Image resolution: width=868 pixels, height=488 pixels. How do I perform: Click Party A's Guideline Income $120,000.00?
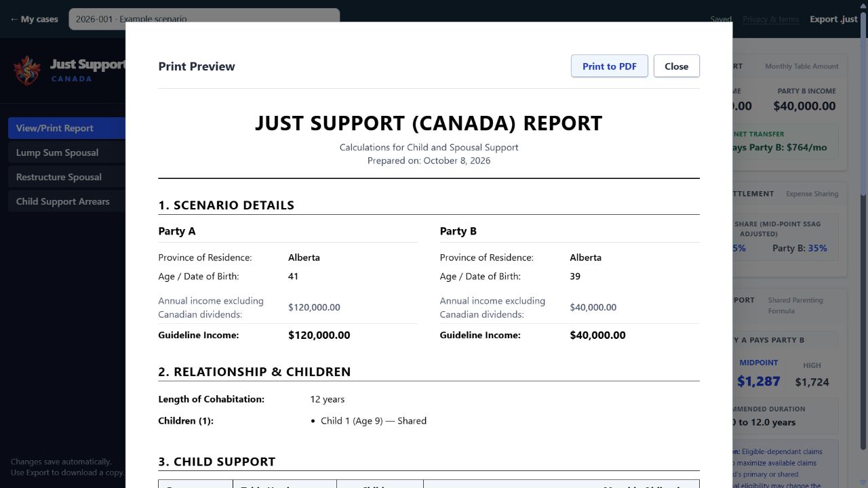[x=319, y=335]
